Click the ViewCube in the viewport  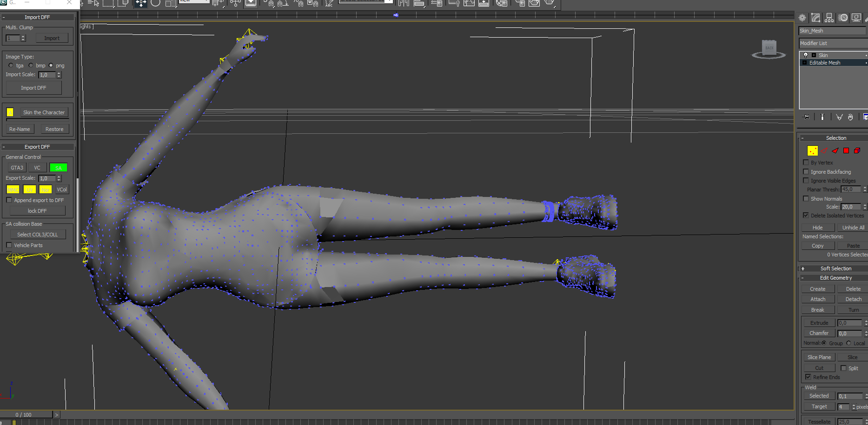pos(769,48)
